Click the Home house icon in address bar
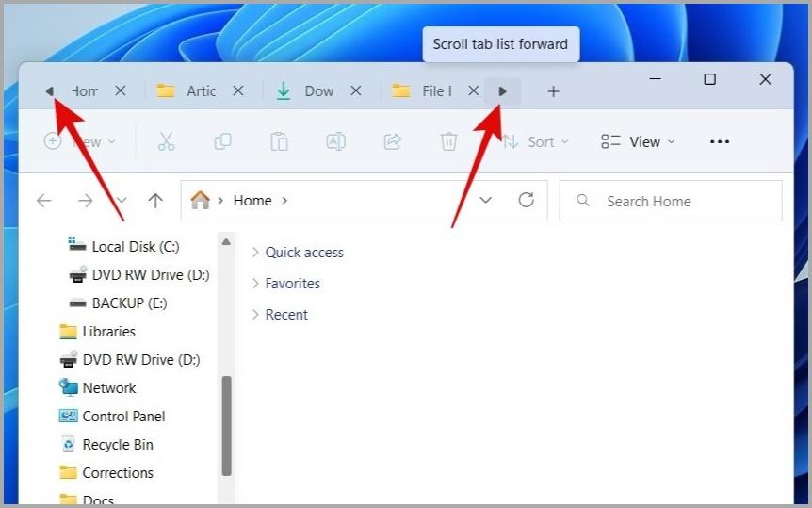The height and width of the screenshot is (508, 812). pyautogui.click(x=200, y=200)
